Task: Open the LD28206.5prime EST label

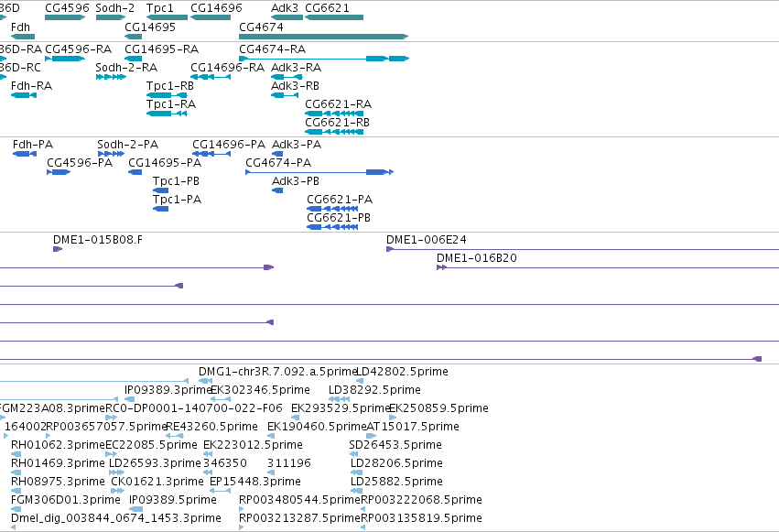Action: point(396,463)
